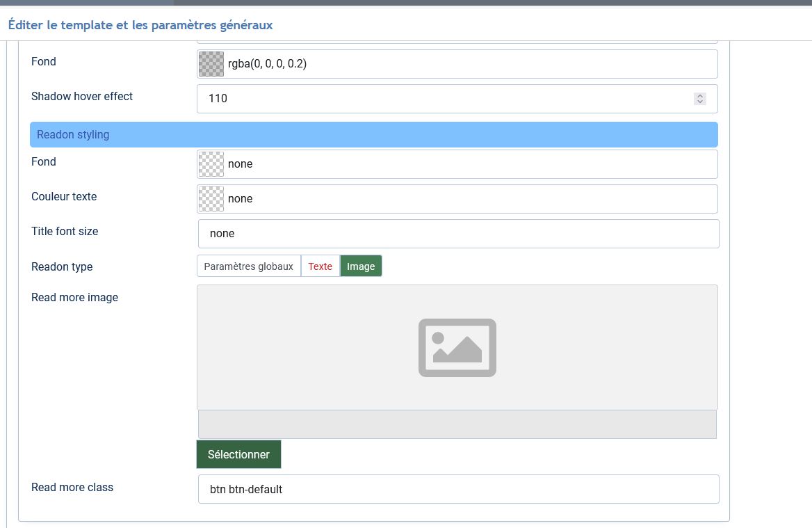Focus the Shadow hover effect number field
This screenshot has height=528, width=812.
coord(445,99)
